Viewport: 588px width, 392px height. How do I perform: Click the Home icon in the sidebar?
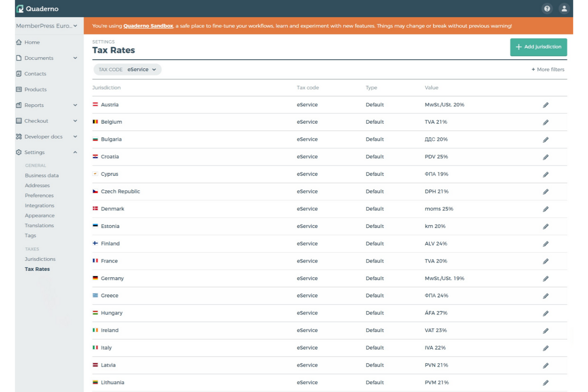point(19,42)
